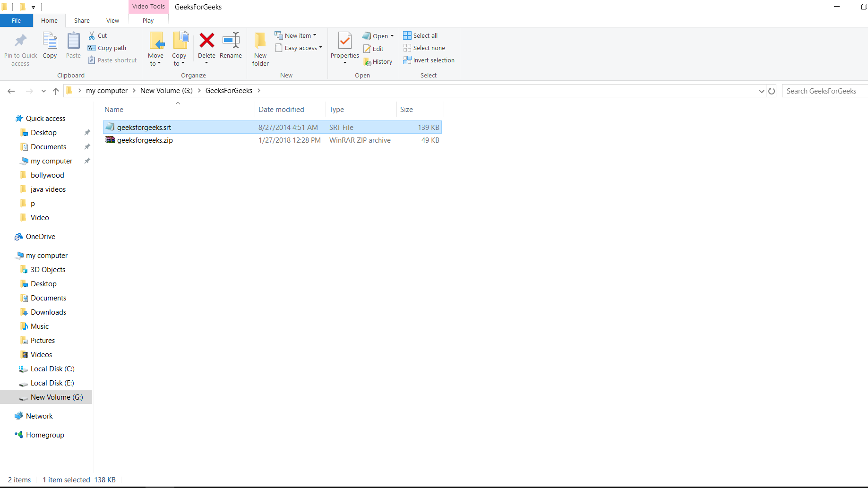Switch to the Home ribbon tab

49,20
